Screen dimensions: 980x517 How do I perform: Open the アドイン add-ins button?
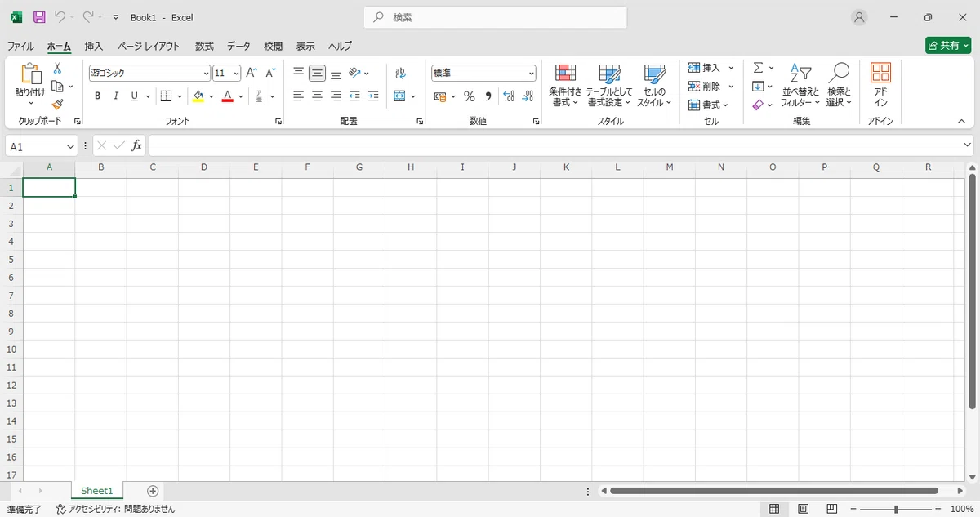(880, 86)
